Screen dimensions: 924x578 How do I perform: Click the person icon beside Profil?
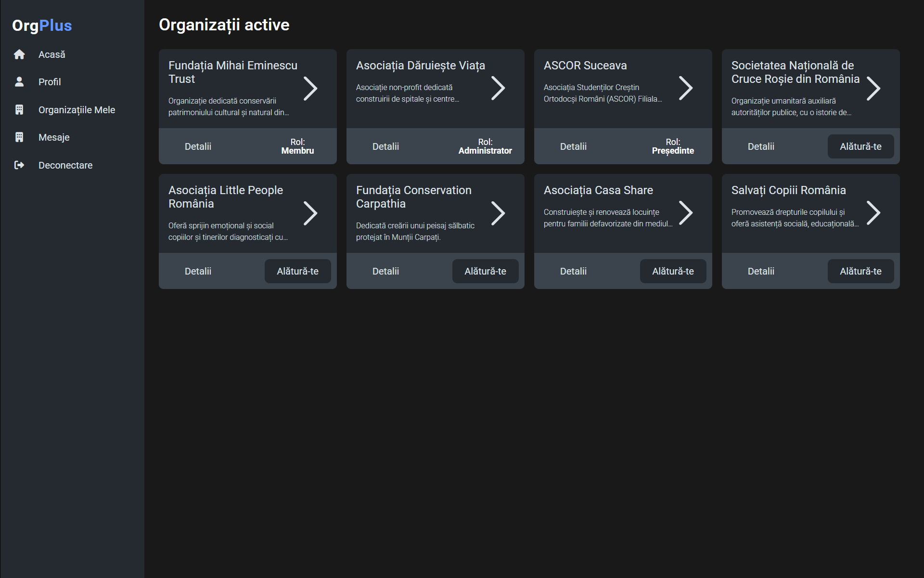click(x=19, y=82)
